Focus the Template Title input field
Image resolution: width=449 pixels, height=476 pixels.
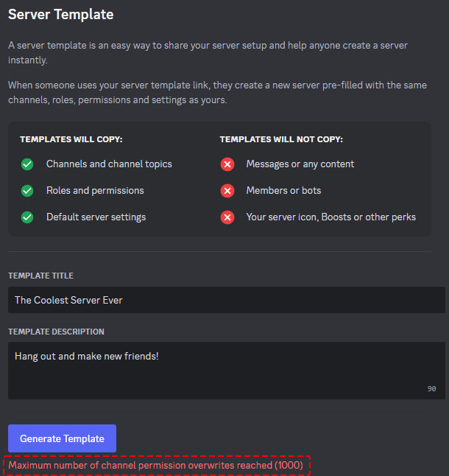tap(226, 300)
